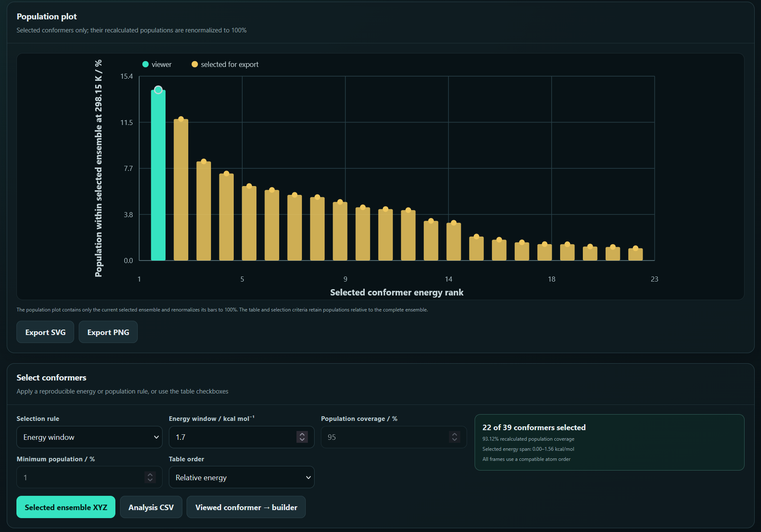Image resolution: width=761 pixels, height=532 pixels.
Task: Export the Analysis CSV
Action: coord(151,507)
